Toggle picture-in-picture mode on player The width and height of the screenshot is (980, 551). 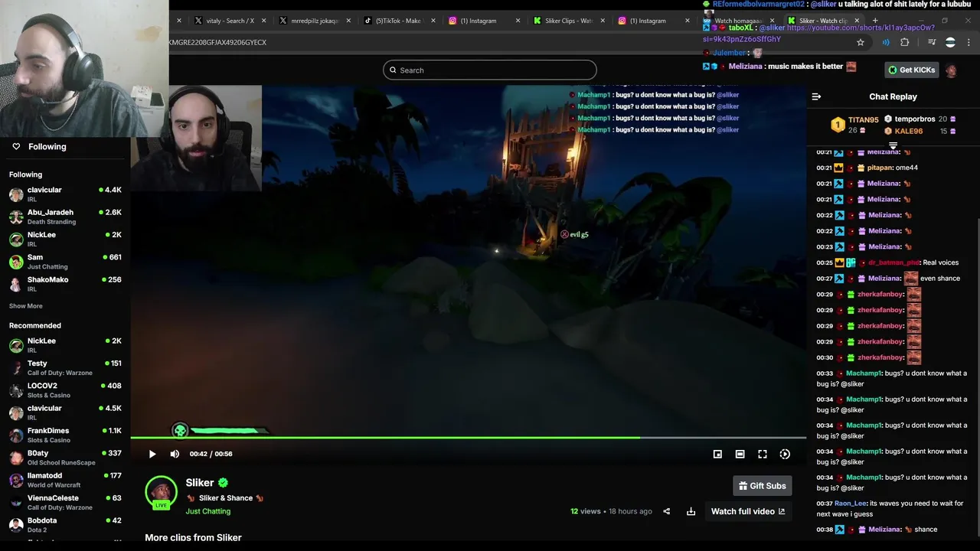[x=717, y=454]
